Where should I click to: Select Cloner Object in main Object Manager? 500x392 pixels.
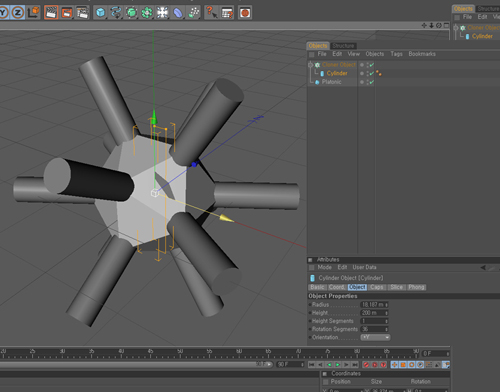click(339, 65)
